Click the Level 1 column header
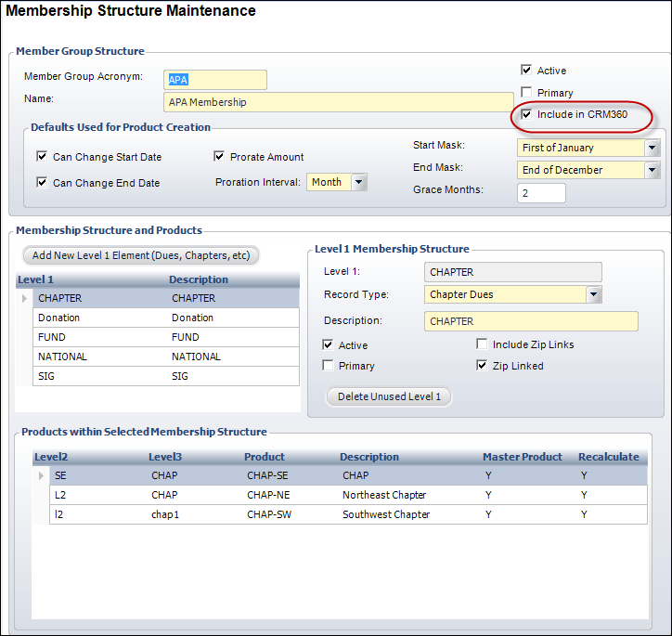 [x=35, y=279]
